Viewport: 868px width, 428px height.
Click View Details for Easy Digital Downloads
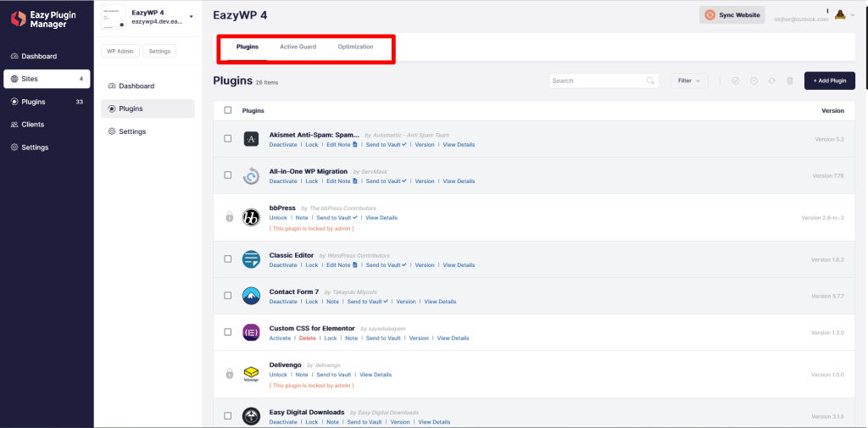(434, 422)
